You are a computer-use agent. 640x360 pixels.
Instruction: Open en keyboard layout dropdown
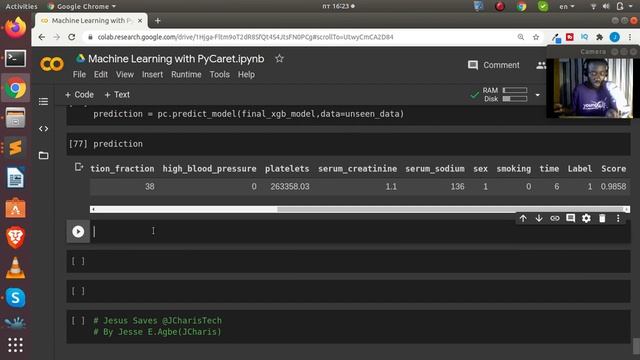[567, 6]
